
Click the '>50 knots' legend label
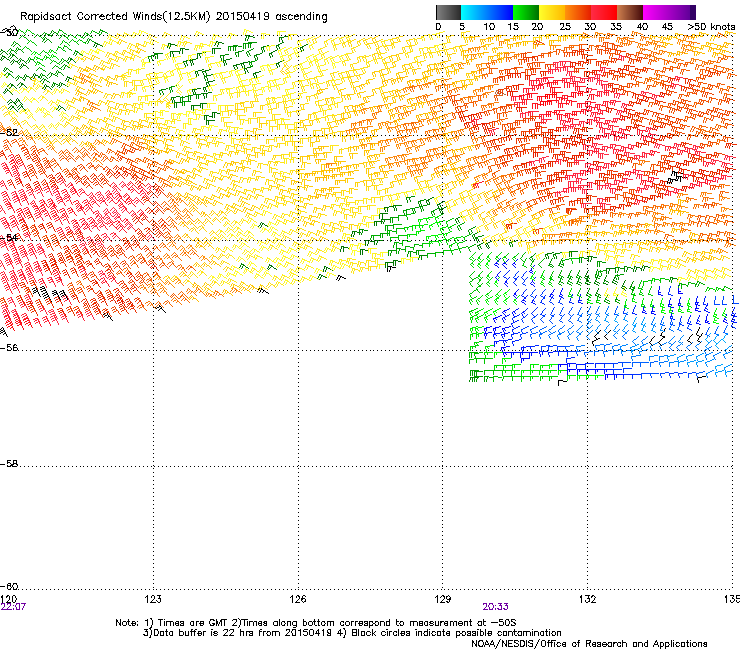[711, 27]
